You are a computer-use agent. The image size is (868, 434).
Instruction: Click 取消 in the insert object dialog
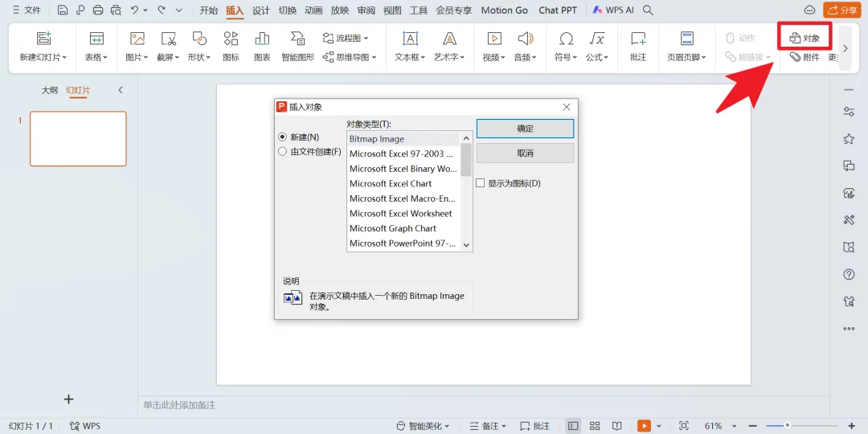click(525, 153)
